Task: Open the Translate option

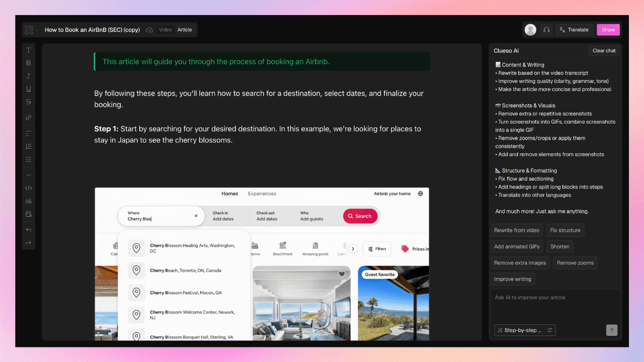Action: coord(574,30)
